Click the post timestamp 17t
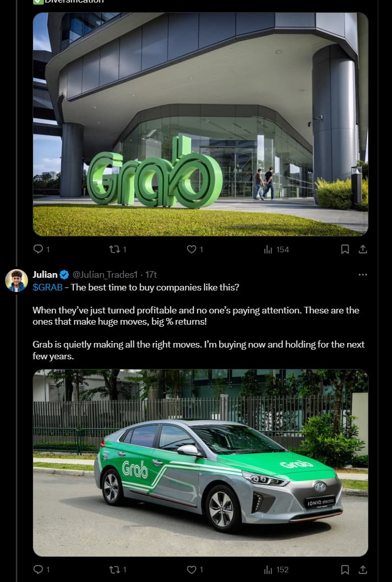 click(x=151, y=274)
